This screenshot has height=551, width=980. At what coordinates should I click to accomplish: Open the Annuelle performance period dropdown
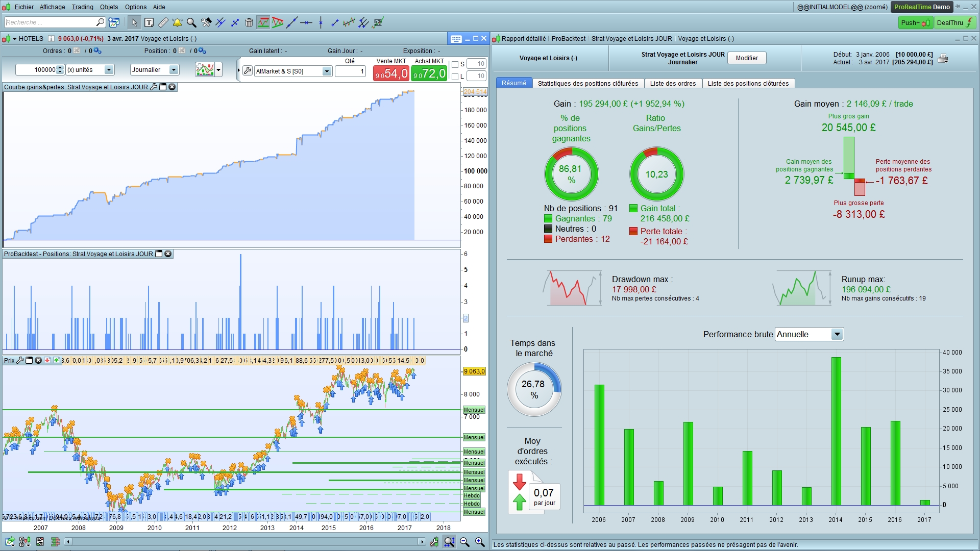click(x=837, y=335)
